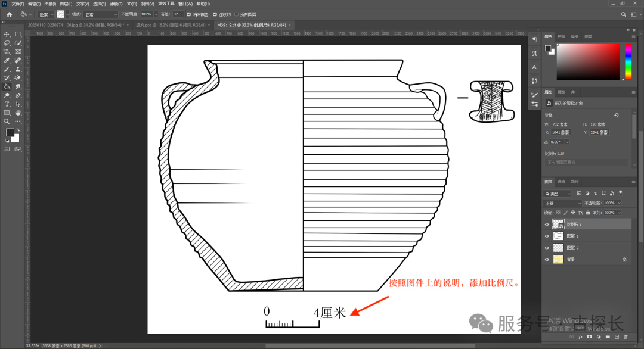Hide the 背景 layer
The height and width of the screenshot is (349, 644).
tap(547, 260)
